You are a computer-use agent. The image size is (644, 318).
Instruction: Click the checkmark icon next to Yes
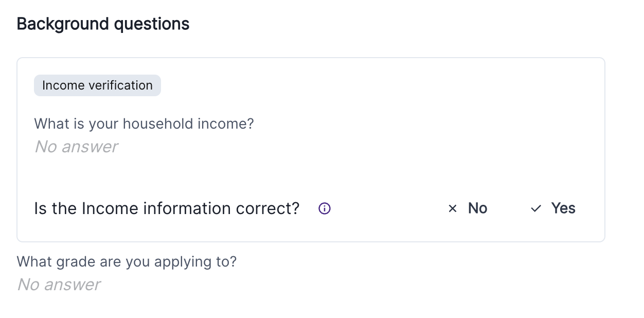(536, 208)
